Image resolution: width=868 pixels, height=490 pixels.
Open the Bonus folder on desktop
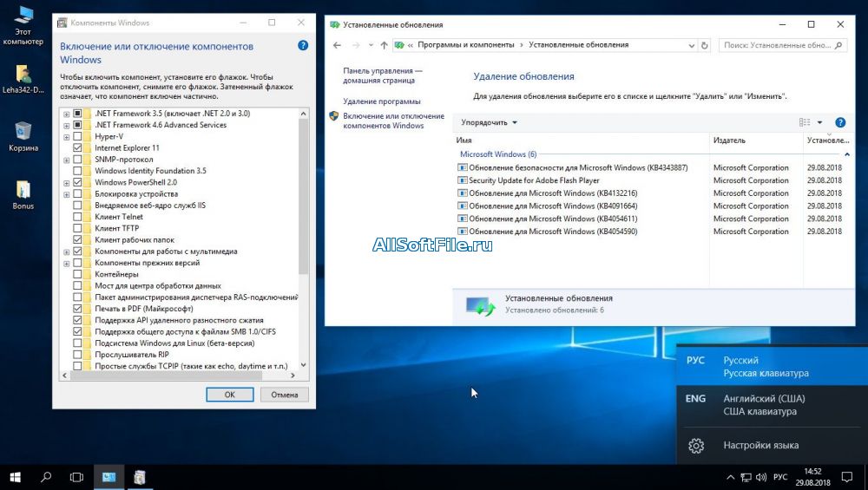coord(23,191)
